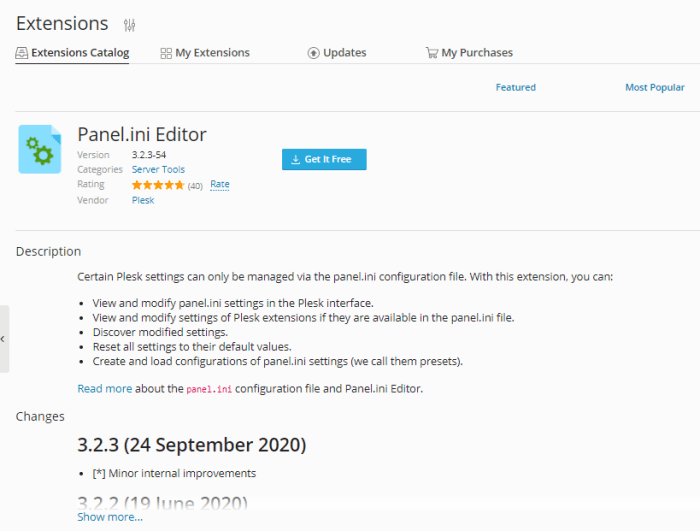Click the Reset all settings bullet text
This screenshot has height=531, width=700.
click(192, 347)
